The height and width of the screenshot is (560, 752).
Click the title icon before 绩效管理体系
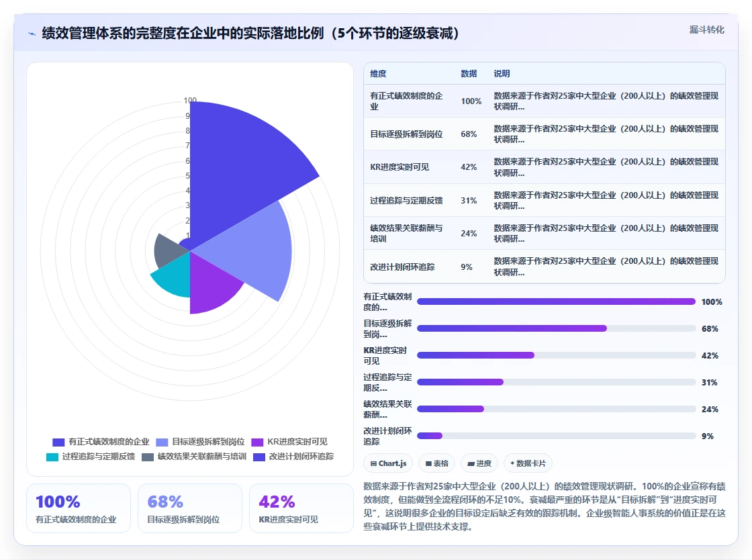tap(32, 34)
